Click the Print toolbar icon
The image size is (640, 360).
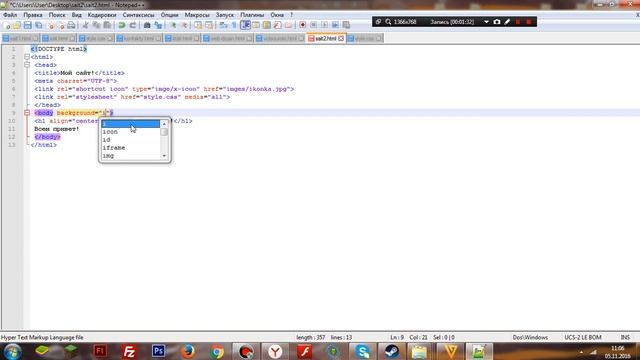click(x=71, y=25)
